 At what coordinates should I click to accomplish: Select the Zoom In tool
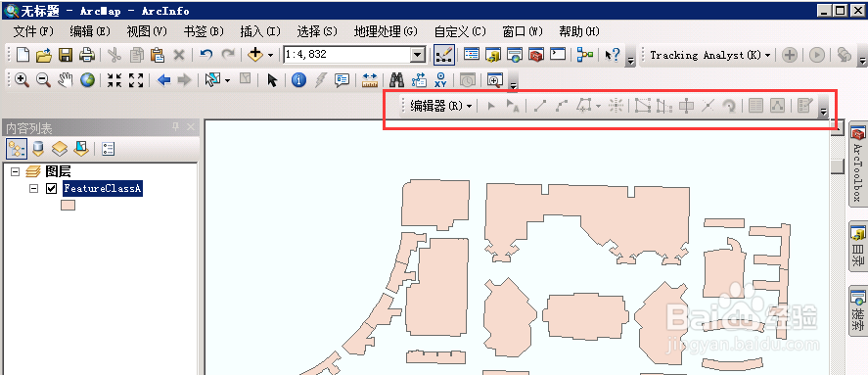22,80
